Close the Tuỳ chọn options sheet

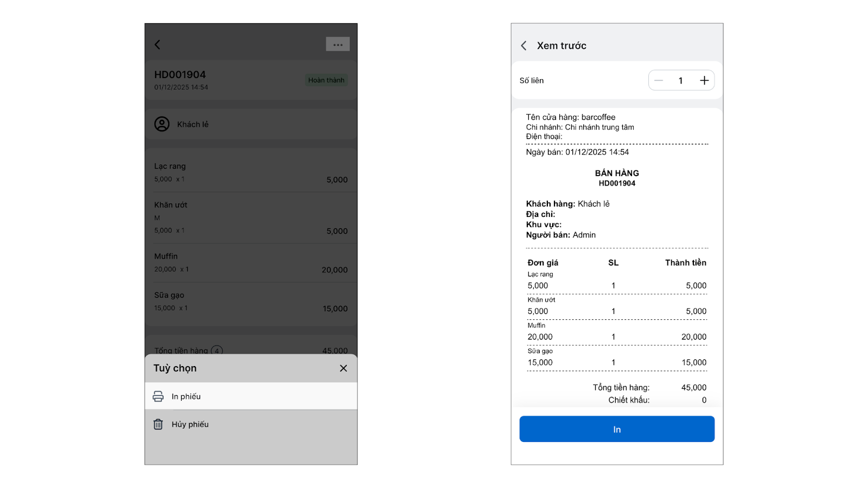pos(343,368)
